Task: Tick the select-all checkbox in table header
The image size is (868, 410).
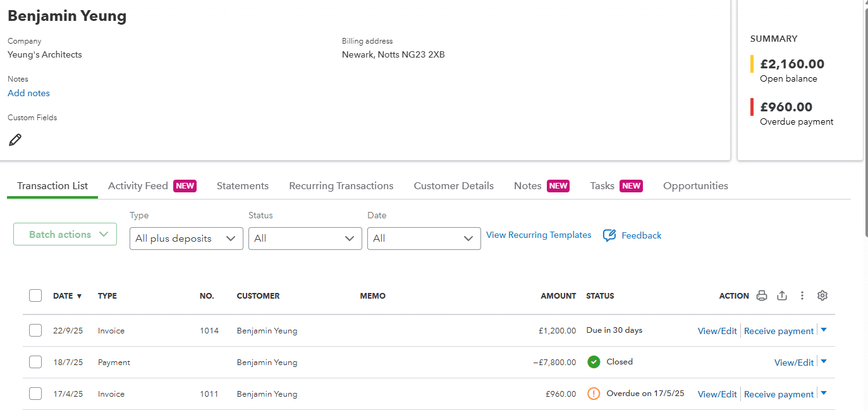Action: tap(35, 295)
